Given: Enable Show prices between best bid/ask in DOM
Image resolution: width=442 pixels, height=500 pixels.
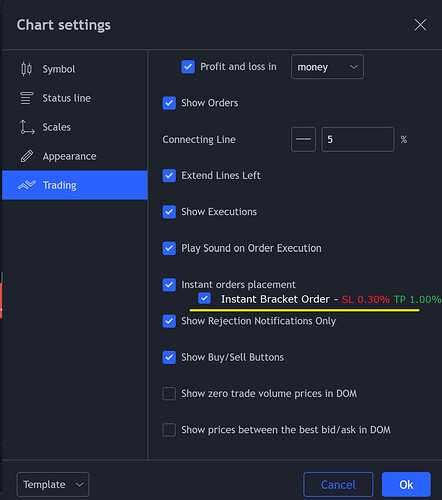Looking at the screenshot, I should pos(169,430).
